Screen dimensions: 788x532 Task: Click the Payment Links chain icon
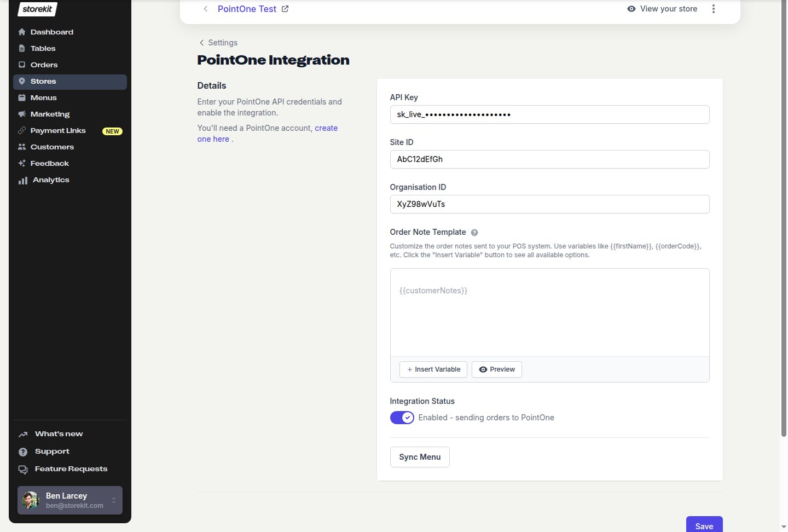(22, 130)
